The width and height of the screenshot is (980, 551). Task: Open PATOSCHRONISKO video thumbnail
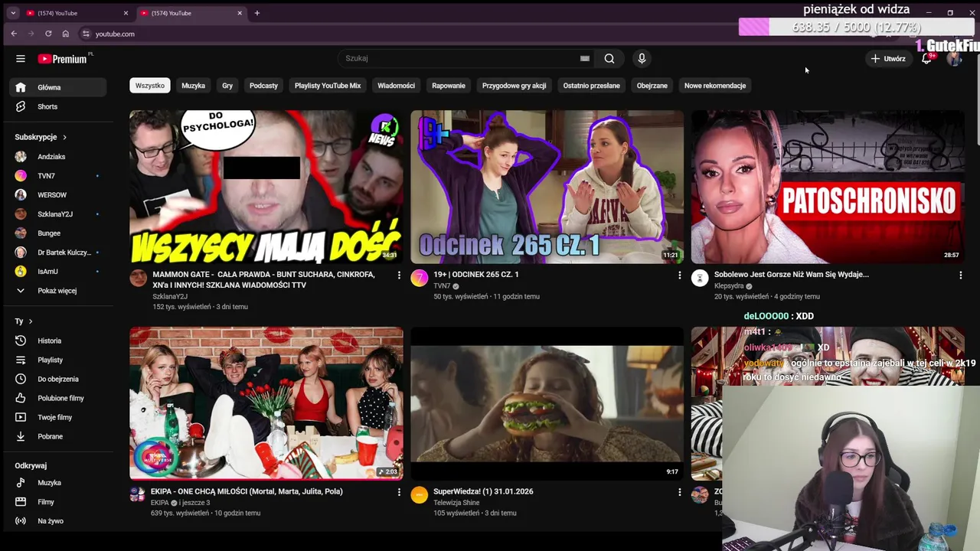[828, 187]
